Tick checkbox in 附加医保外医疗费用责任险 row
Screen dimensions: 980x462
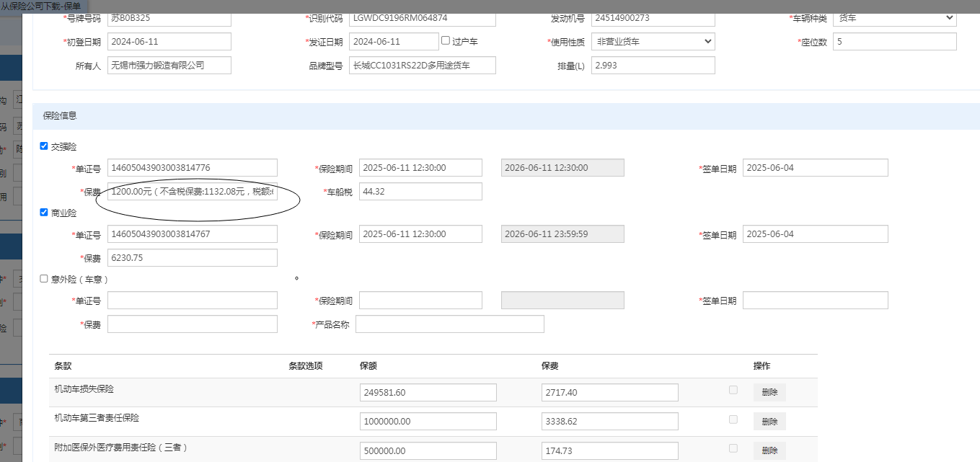(x=733, y=448)
